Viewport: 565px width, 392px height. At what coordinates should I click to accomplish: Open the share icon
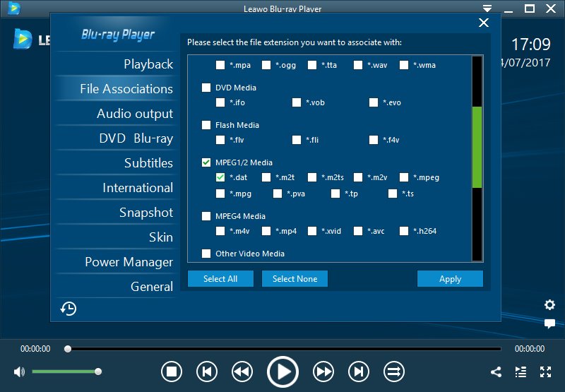tap(496, 372)
